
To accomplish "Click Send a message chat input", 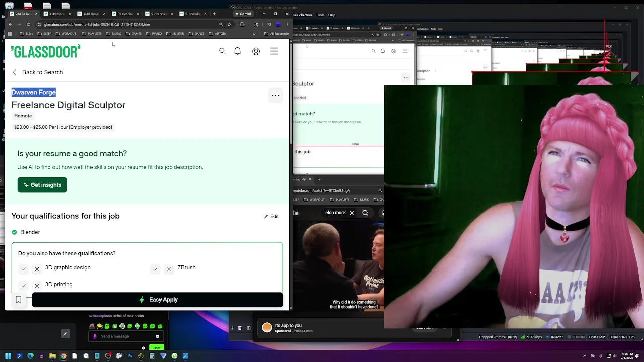I will point(126,336).
